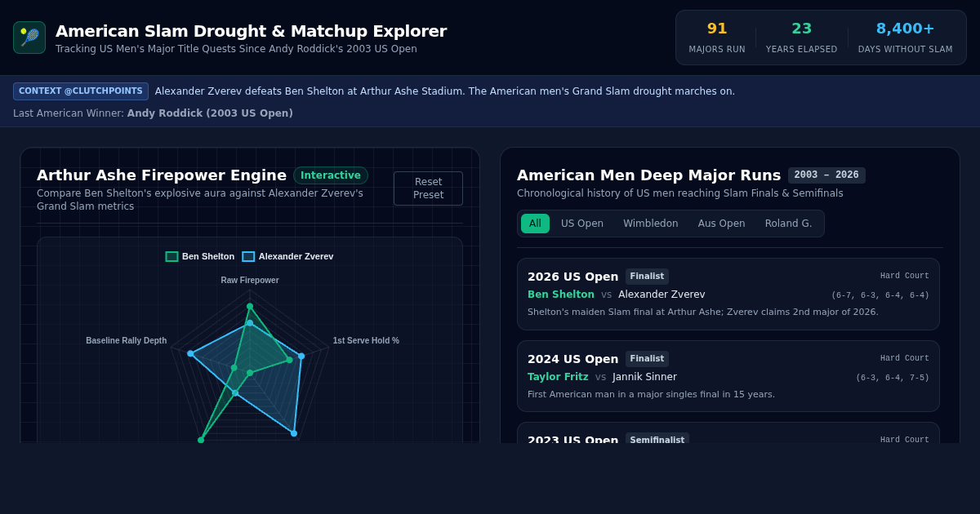Click the app title American Slam Drought
Image resolution: width=980 pixels, height=514 pixels.
coord(252,31)
